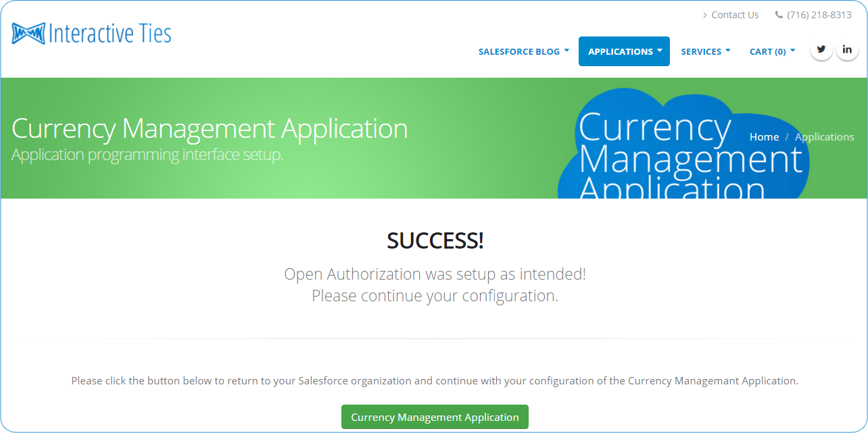868x433 pixels.
Task: Click the SUCCESS! heading
Action: pyautogui.click(x=435, y=240)
